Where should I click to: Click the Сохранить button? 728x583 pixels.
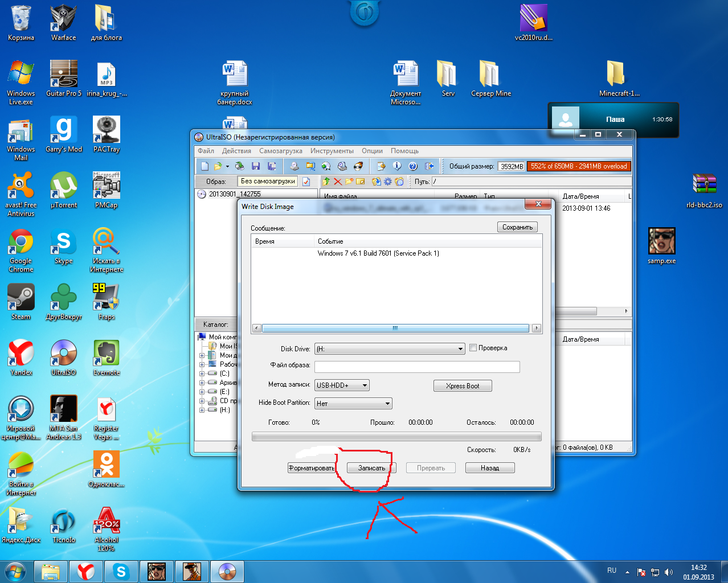[x=517, y=227]
